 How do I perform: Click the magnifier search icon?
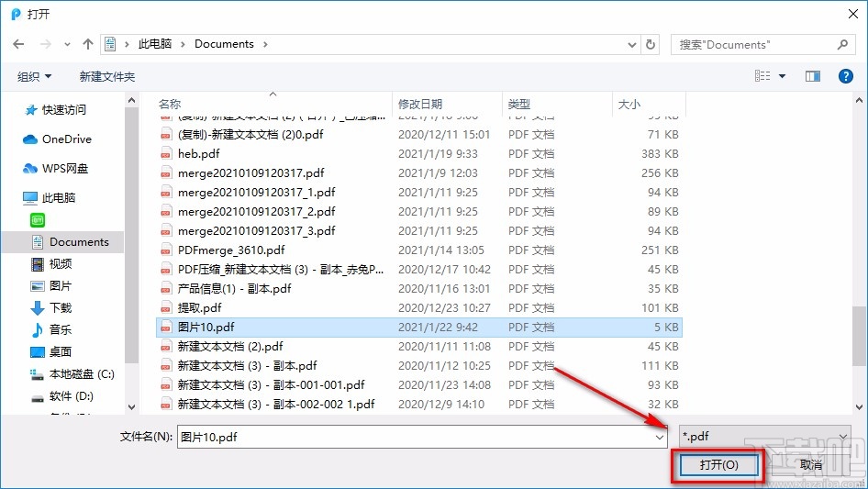tap(842, 44)
